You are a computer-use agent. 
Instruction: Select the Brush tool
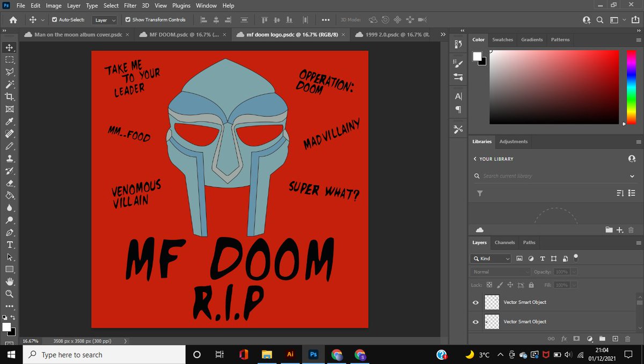[10, 146]
